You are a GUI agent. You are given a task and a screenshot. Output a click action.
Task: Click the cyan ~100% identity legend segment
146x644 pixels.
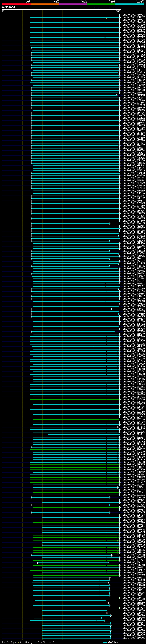coord(130,4)
